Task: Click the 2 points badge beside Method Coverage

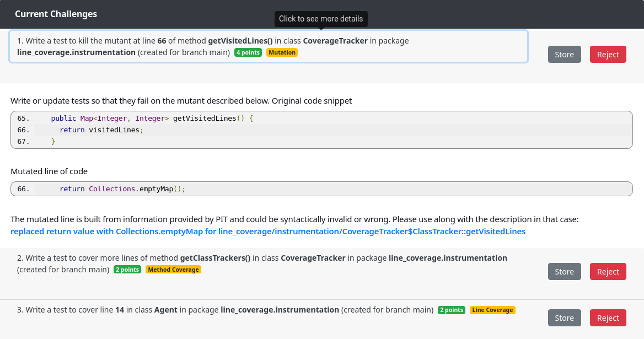Action: 127,270
